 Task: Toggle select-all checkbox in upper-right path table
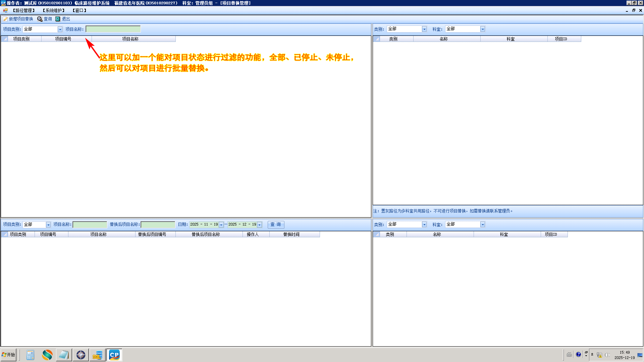click(x=376, y=39)
